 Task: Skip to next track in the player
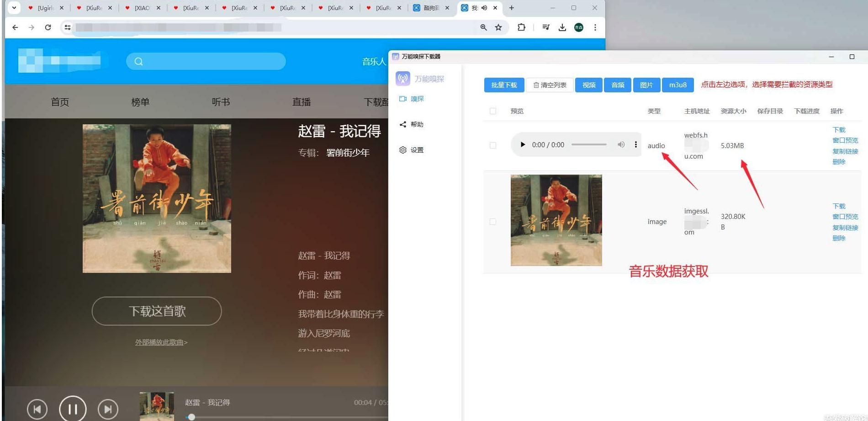pyautogui.click(x=108, y=409)
